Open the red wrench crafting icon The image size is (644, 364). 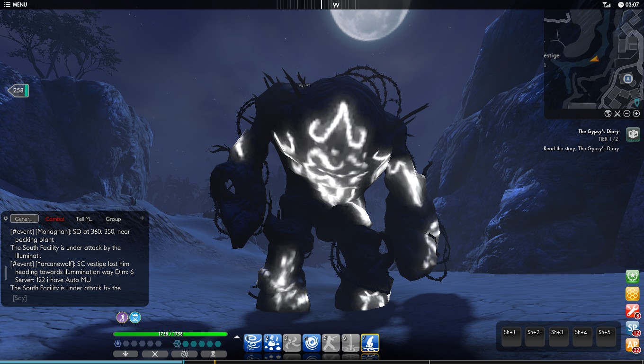click(x=633, y=311)
